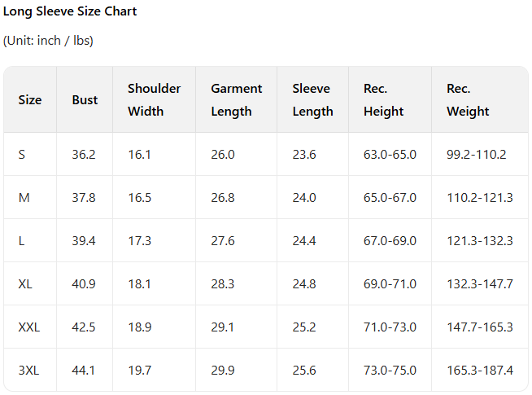Select the XXL size row label
Viewport: 532px width, 395px height.
pos(28,327)
